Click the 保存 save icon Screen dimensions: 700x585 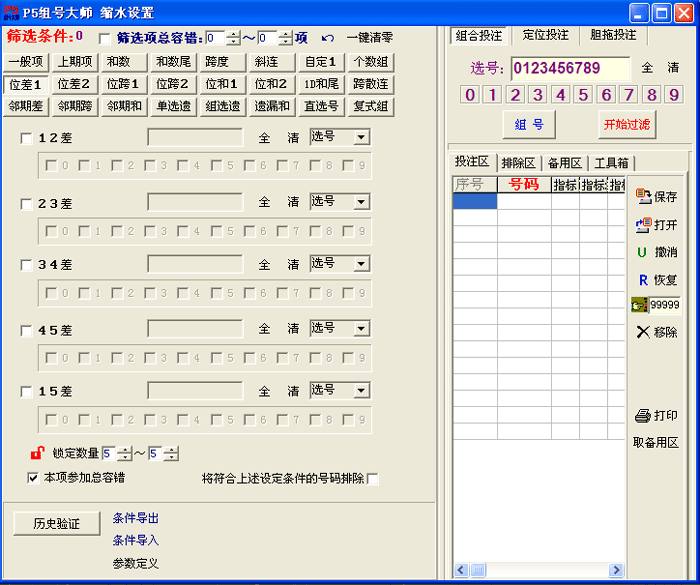coord(643,196)
